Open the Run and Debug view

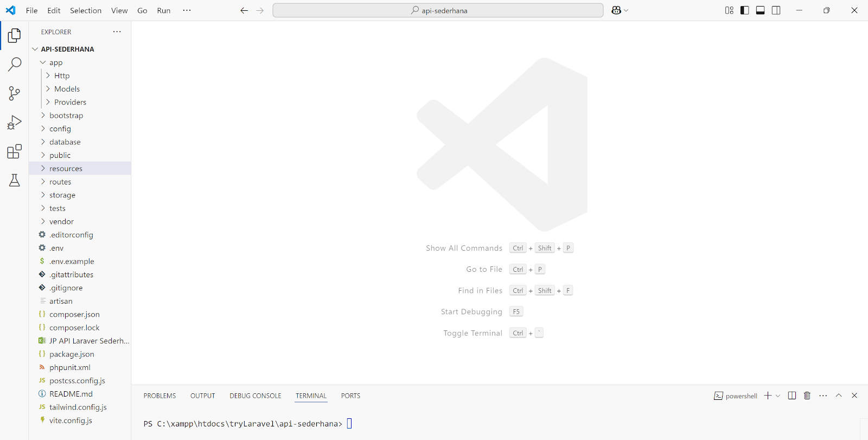(15, 123)
